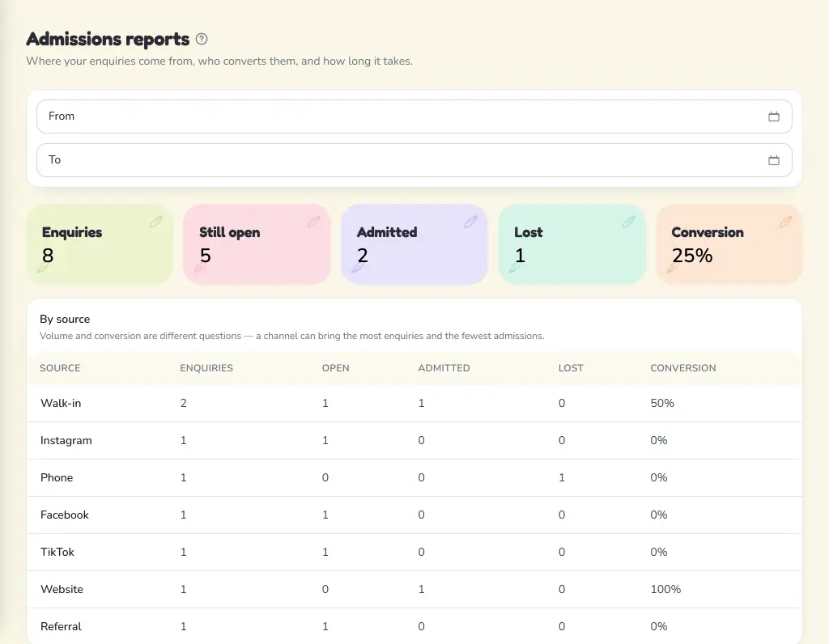Select the Website source row
Image resolution: width=829 pixels, height=644 pixels.
(414, 589)
